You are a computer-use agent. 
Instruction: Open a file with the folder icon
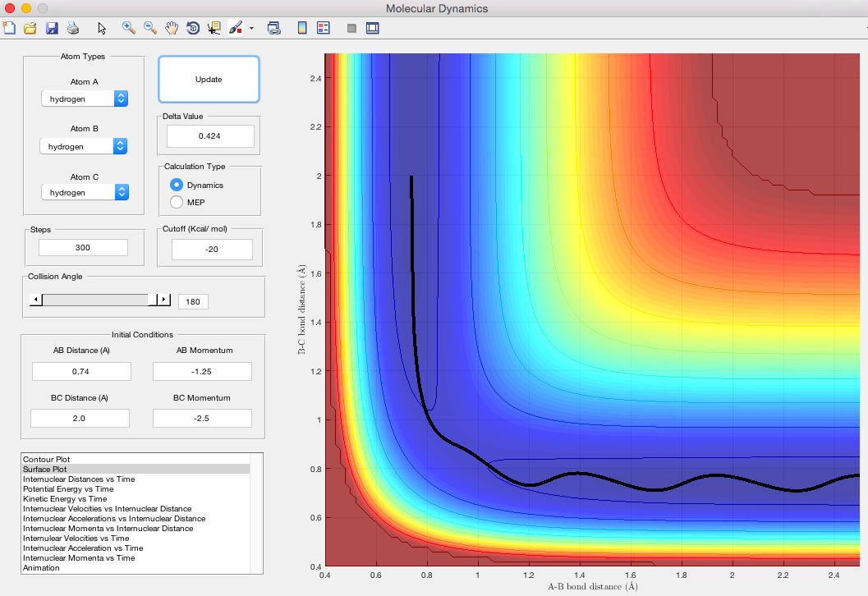(30, 28)
